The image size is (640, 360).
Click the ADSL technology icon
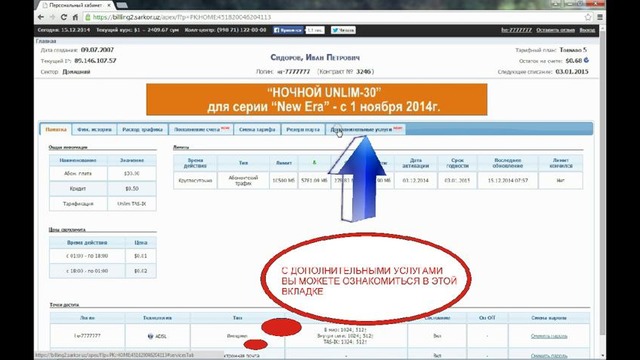150,336
